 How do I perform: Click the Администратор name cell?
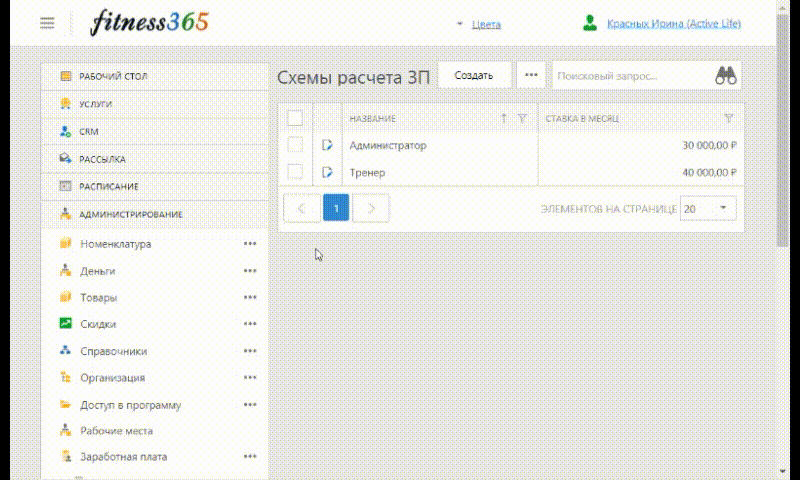(x=440, y=145)
